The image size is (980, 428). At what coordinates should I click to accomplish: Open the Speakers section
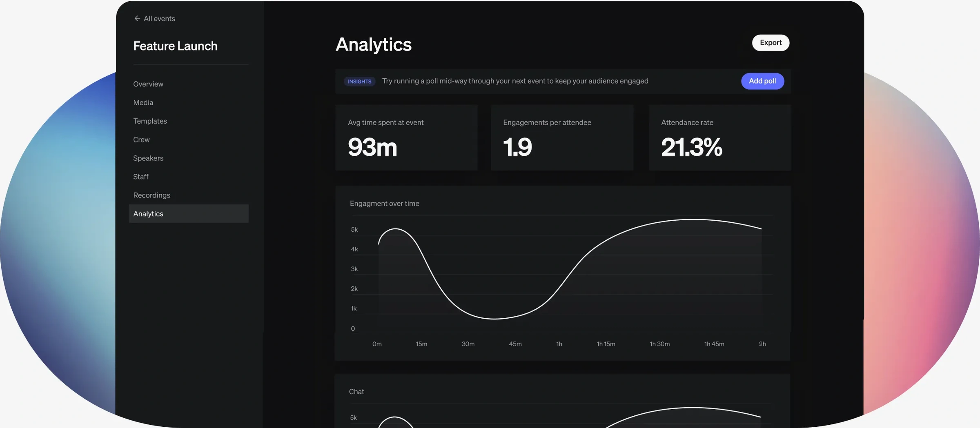[x=148, y=158]
